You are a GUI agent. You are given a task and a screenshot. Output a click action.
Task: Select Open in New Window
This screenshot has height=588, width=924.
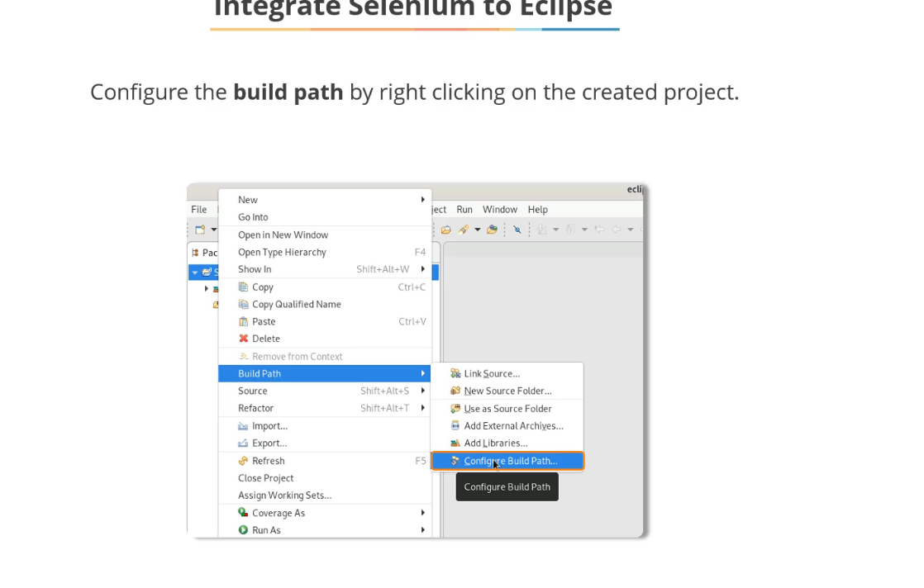[x=325, y=235]
